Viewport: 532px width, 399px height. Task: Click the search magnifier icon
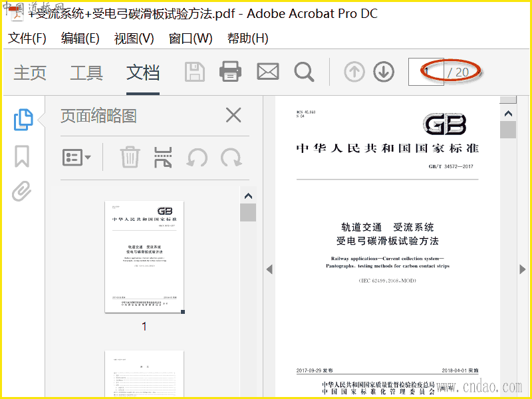[x=304, y=72]
